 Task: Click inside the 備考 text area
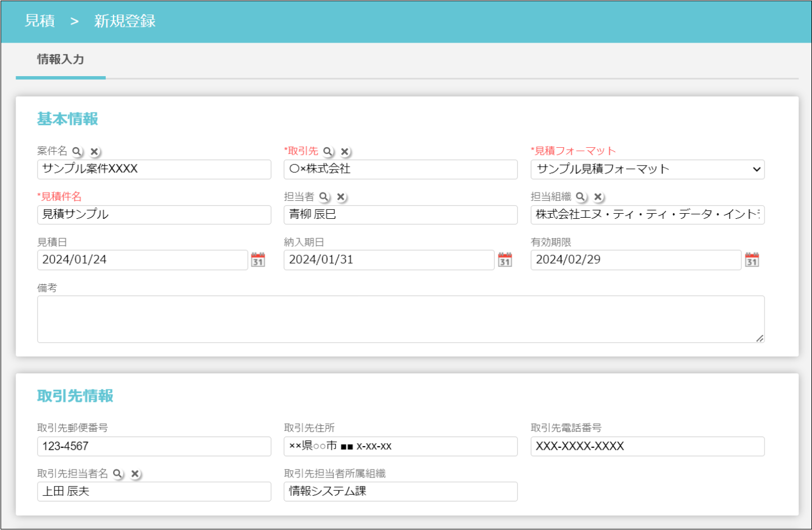pos(401,319)
